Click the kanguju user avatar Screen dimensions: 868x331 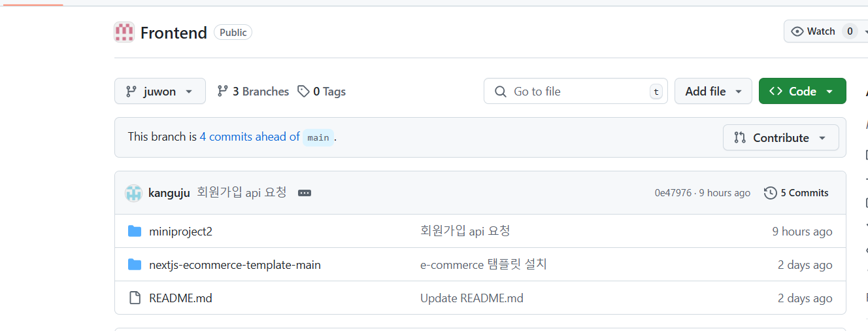pyautogui.click(x=133, y=193)
